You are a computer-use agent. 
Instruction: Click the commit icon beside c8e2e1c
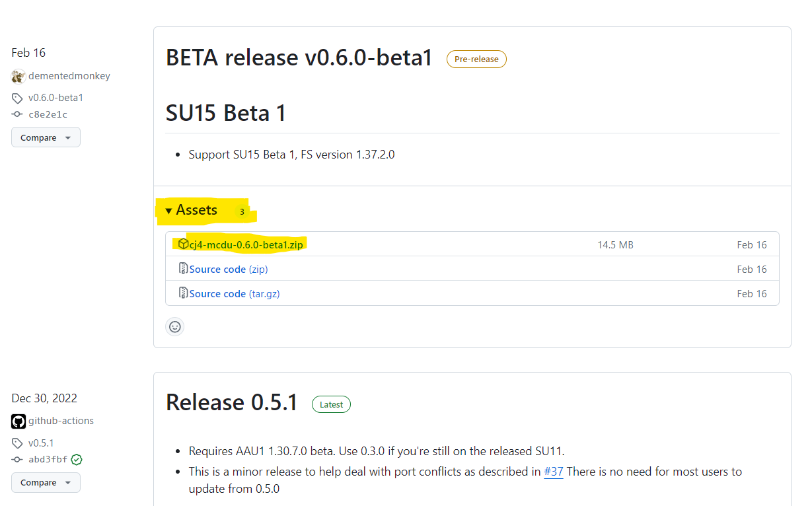17,114
